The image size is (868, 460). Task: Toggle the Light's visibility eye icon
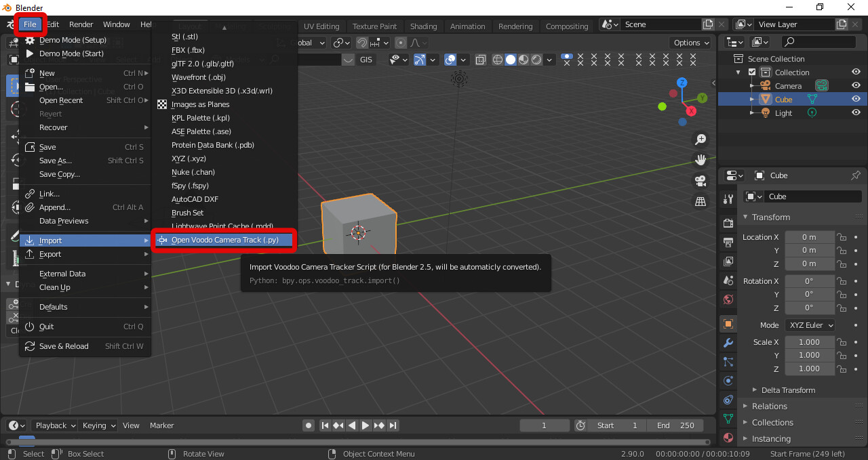(856, 112)
